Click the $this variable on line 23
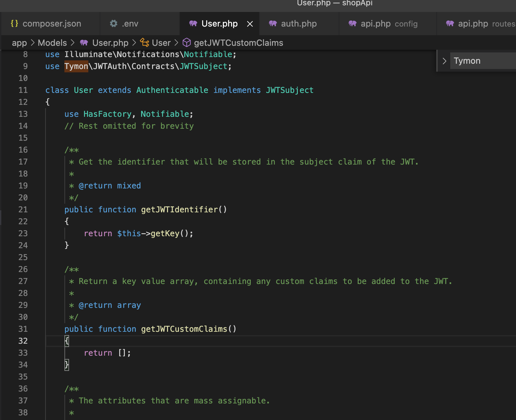Viewport: 516px width, 420px height. coord(129,233)
